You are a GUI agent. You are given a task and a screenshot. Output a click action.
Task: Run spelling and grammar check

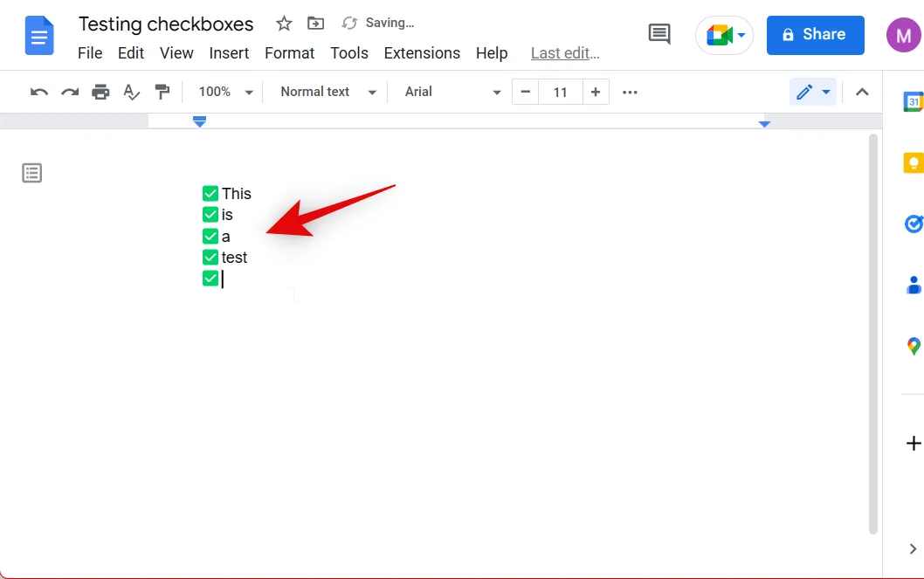pos(131,93)
